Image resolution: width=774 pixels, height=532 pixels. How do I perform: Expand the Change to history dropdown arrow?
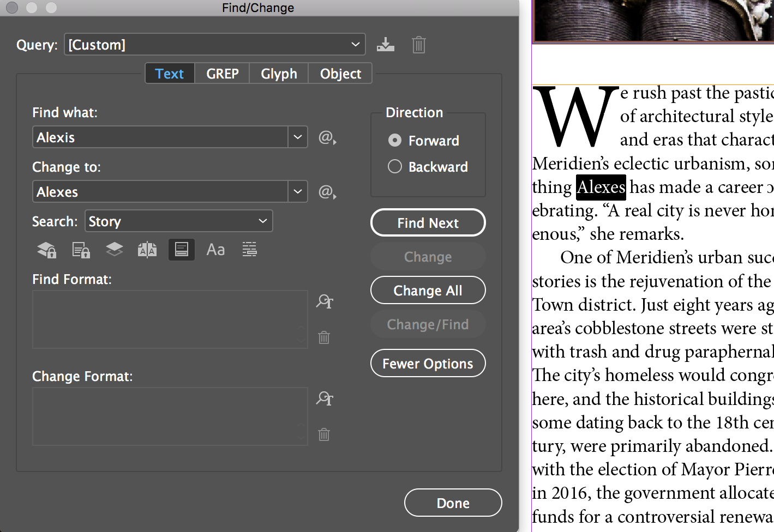click(298, 191)
